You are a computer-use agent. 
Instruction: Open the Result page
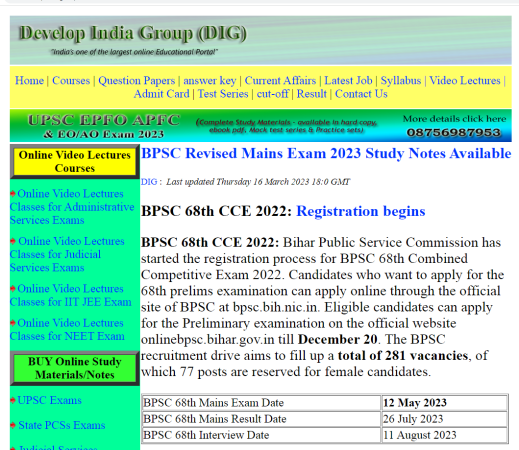[312, 94]
